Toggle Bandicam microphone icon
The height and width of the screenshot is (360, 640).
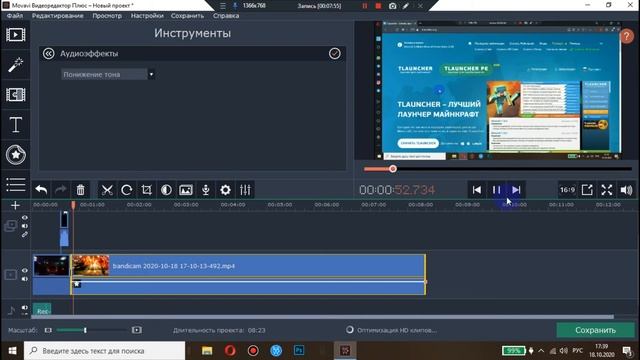point(235,6)
